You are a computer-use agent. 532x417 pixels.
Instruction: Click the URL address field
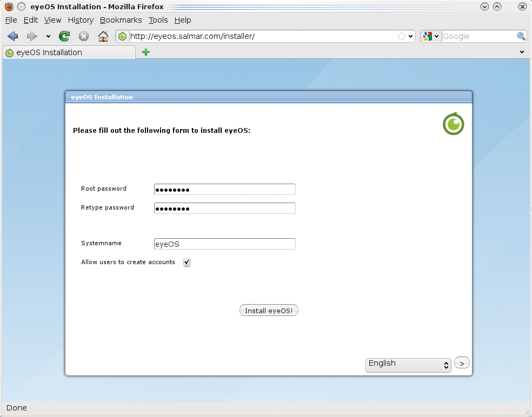[x=263, y=36]
